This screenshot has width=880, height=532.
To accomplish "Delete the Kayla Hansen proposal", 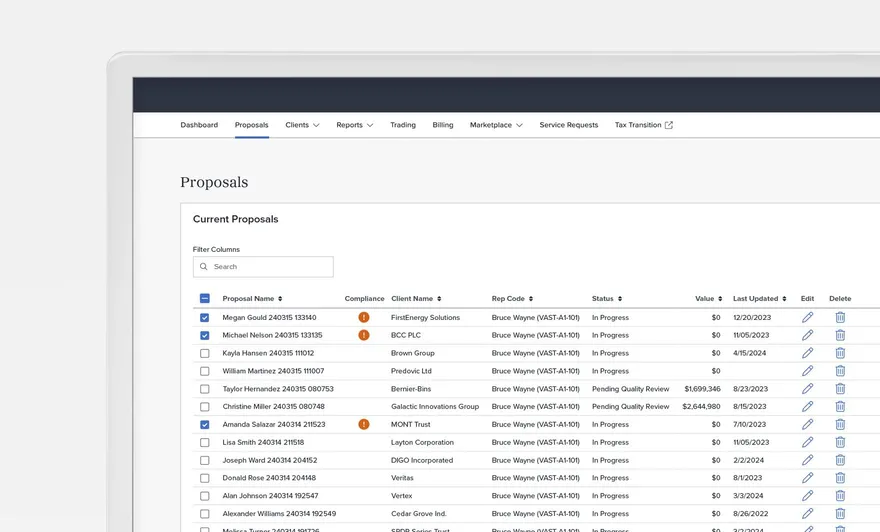I will (840, 354).
